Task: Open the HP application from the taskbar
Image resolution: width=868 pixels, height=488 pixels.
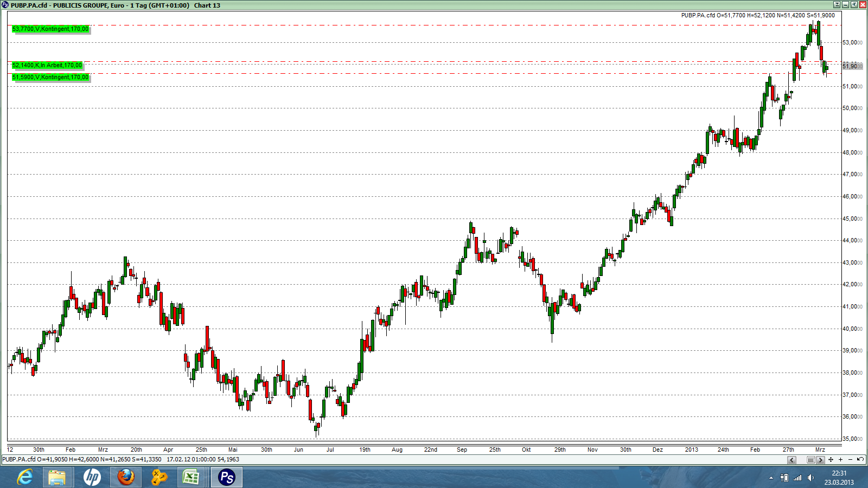Action: (x=92, y=477)
